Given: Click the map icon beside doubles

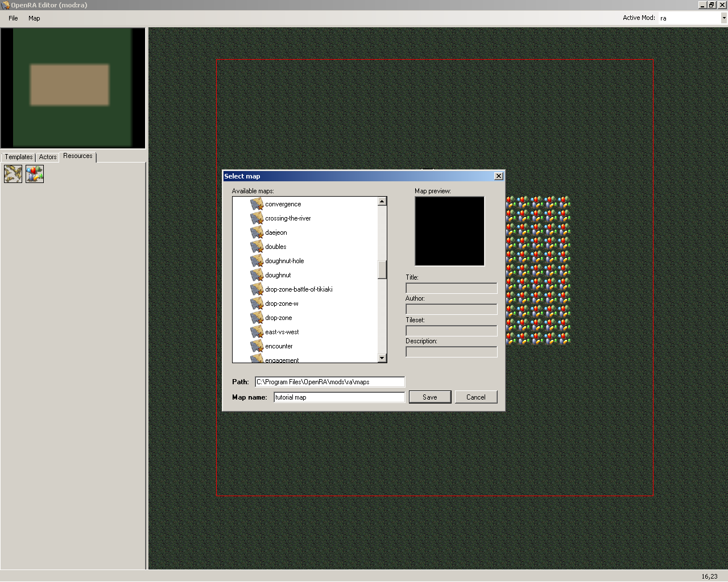Looking at the screenshot, I should tap(257, 247).
